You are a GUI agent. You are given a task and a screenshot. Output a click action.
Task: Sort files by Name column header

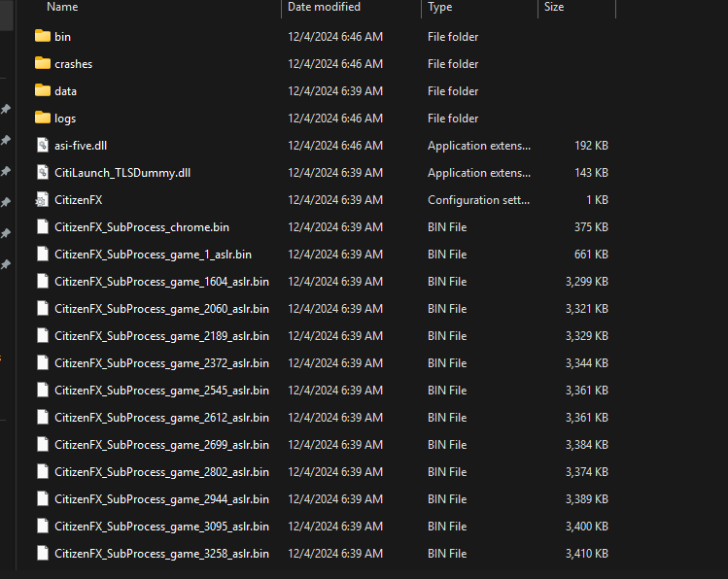pos(62,7)
